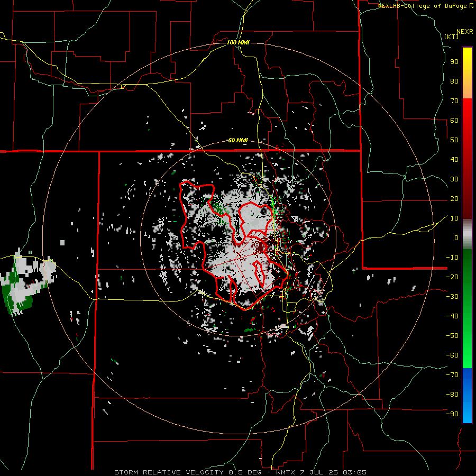Click the Storm Relative Velocity caption text
This screenshot has width=476, height=476.
point(240,472)
